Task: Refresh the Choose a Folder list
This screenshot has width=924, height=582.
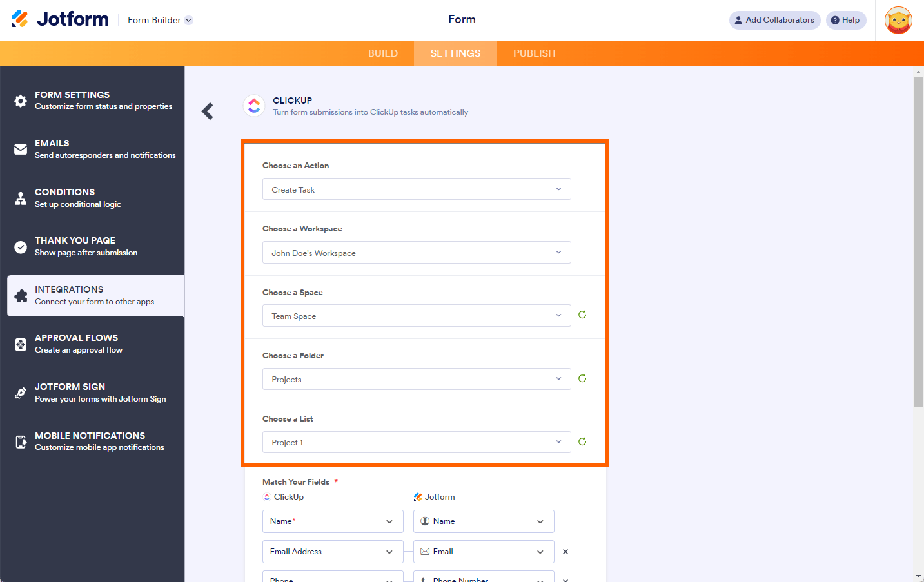Action: click(x=582, y=378)
